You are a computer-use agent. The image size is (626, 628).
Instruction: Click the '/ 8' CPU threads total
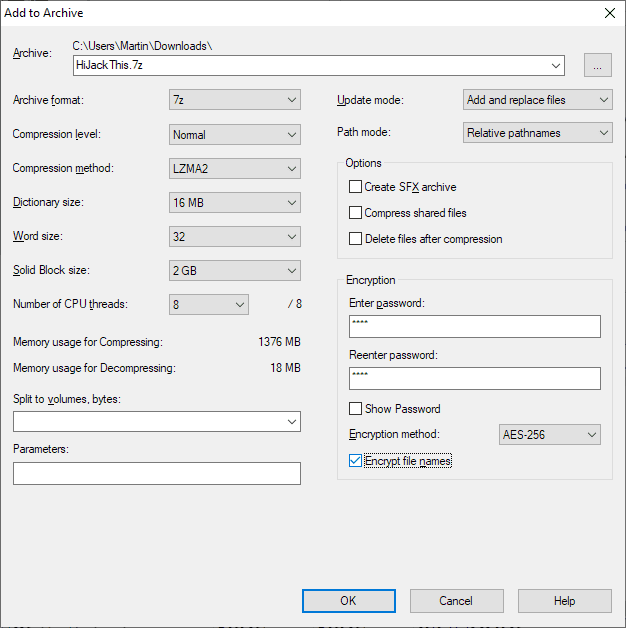point(295,304)
